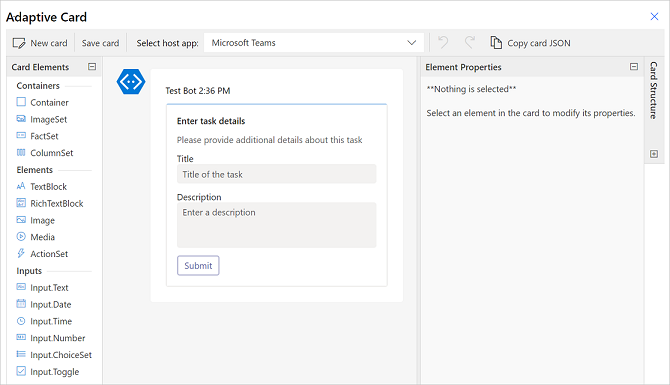
Task: Select Input.ChoiceSet from the Inputs list
Action: 54,355
